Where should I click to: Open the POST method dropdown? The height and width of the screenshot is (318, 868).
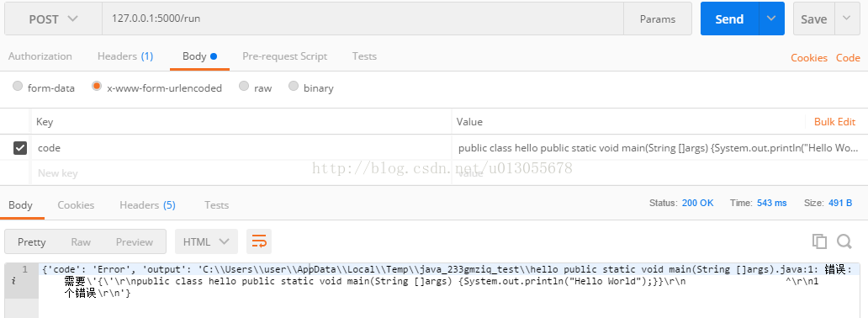click(x=53, y=19)
